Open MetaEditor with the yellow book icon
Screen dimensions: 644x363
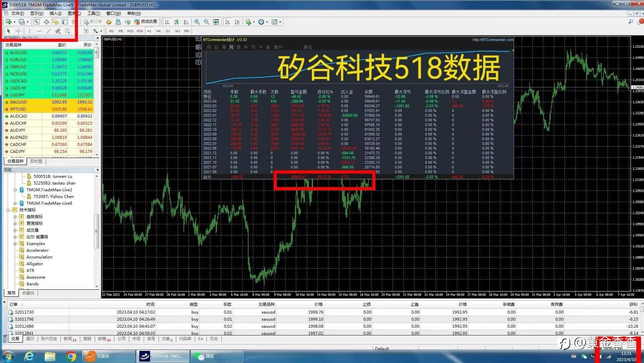(109, 22)
